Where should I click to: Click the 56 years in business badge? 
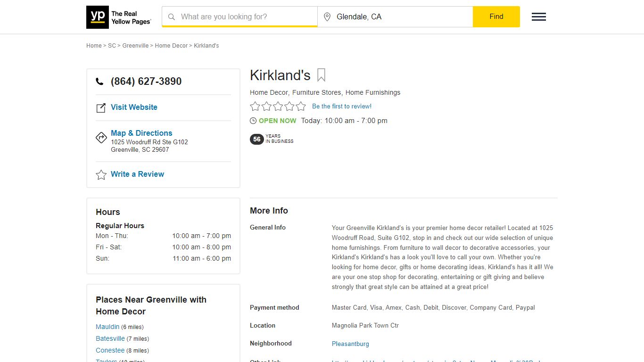click(272, 139)
